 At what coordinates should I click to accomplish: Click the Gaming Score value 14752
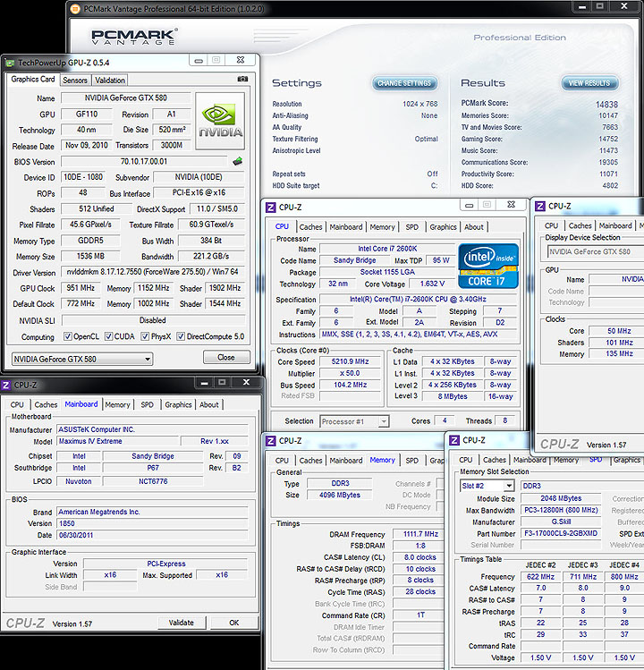608,139
